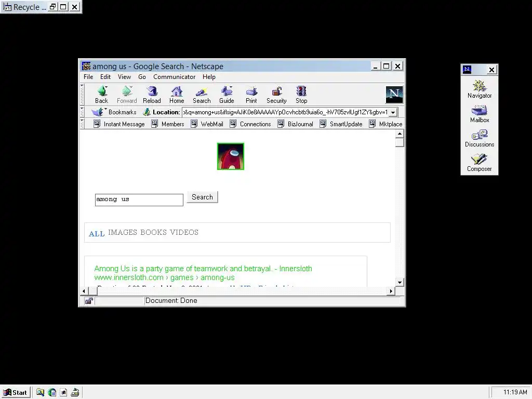This screenshot has height=399, width=532.
Task: Open the Help menu
Action: (x=209, y=77)
